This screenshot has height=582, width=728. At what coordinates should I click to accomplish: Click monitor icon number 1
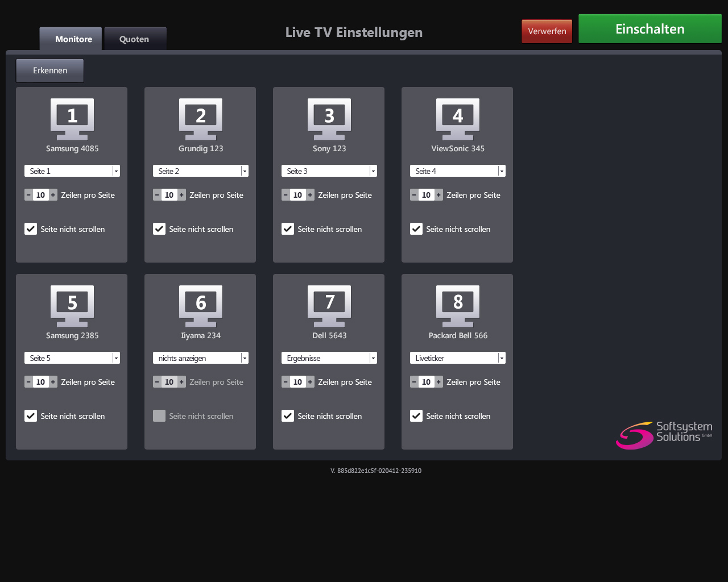(72, 119)
